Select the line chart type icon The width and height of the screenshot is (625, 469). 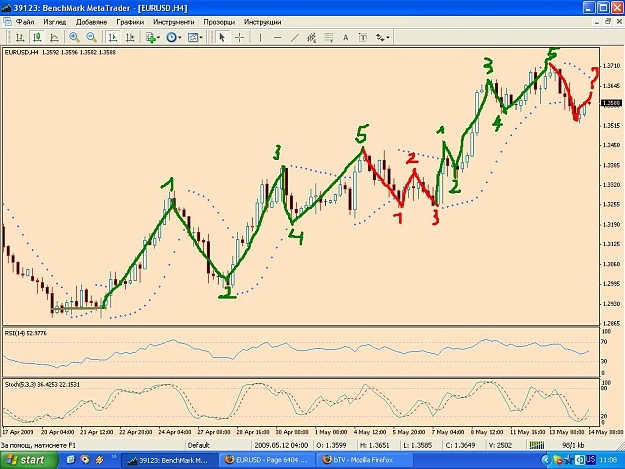[x=54, y=38]
